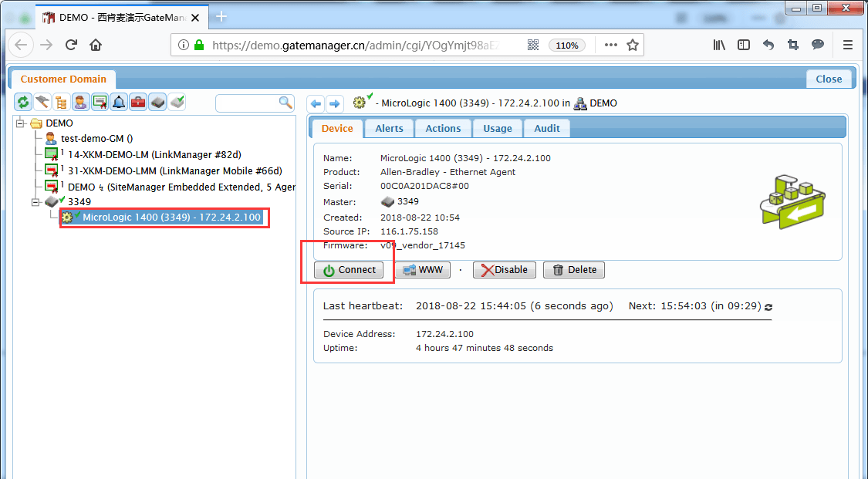The height and width of the screenshot is (479, 868).
Task: Switch to the Alerts tab
Action: click(389, 128)
